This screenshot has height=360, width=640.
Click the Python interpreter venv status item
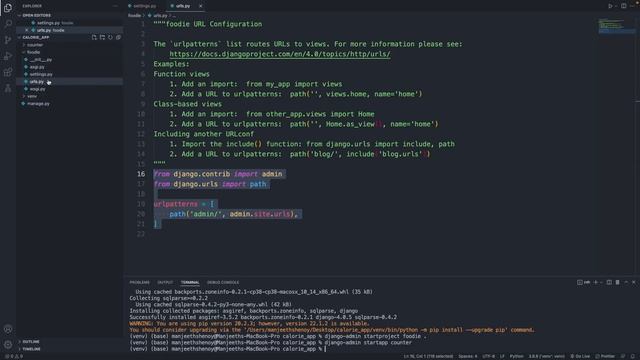(x=547, y=356)
